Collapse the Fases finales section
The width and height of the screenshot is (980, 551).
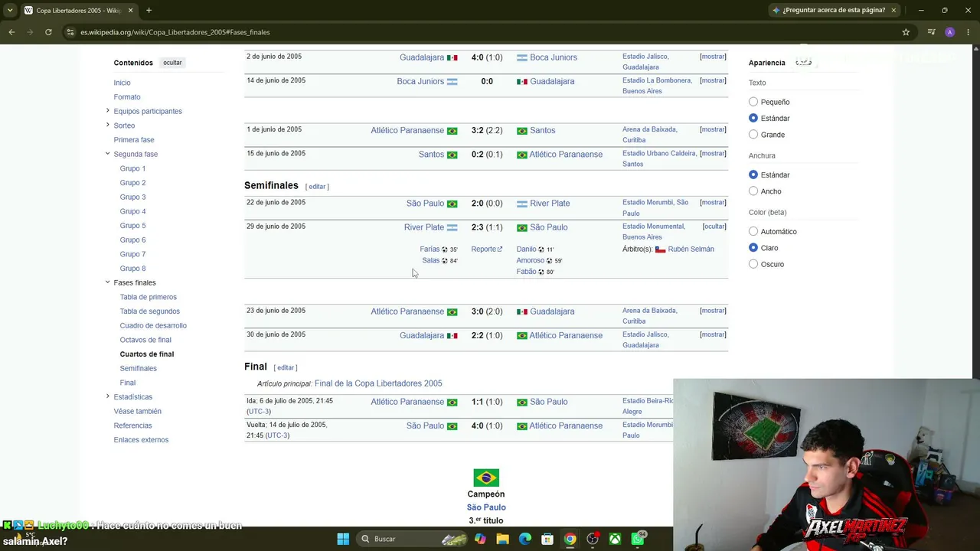click(107, 282)
